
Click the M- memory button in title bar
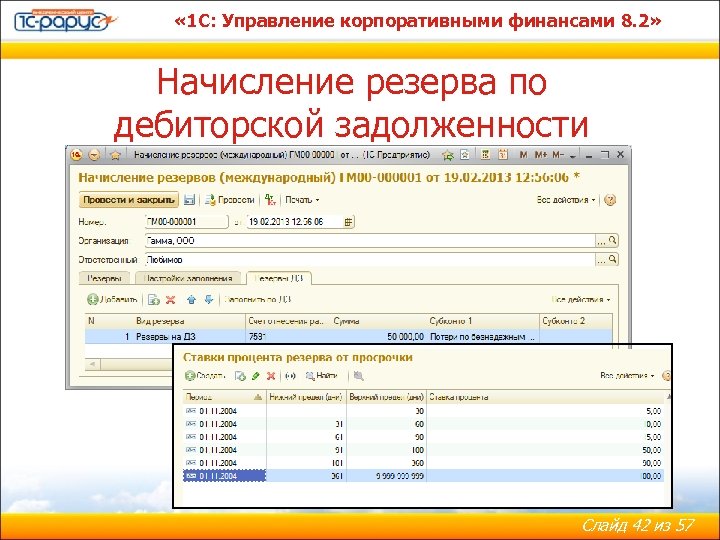pos(557,155)
